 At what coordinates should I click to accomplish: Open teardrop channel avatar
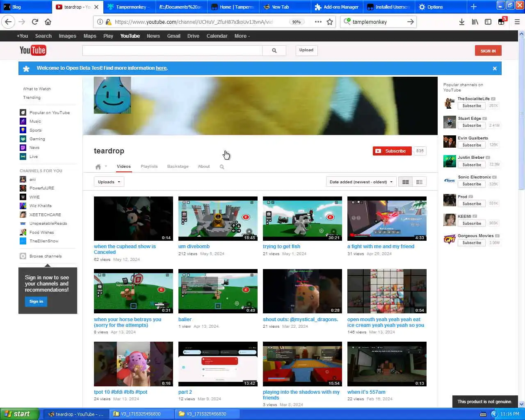coord(112,95)
